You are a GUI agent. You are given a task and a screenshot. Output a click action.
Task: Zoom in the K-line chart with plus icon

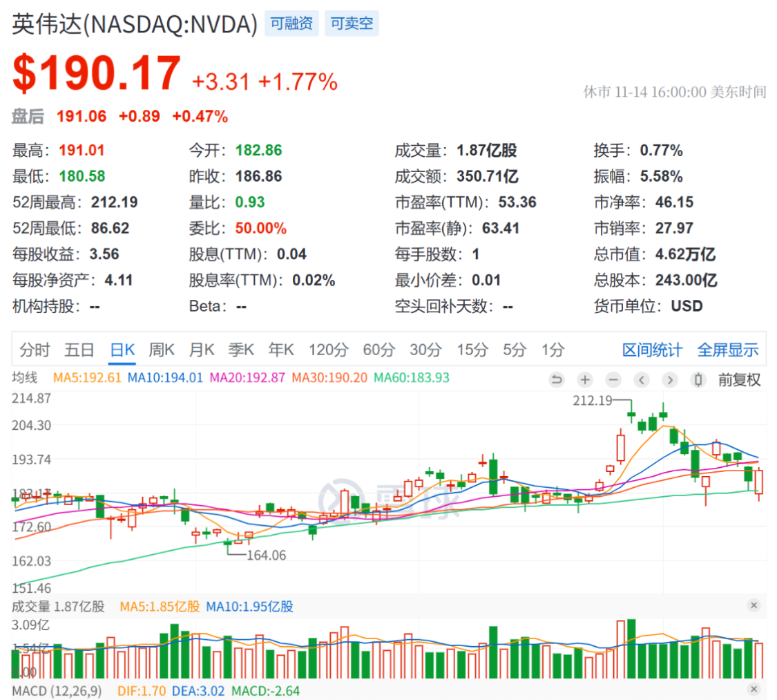click(x=585, y=379)
